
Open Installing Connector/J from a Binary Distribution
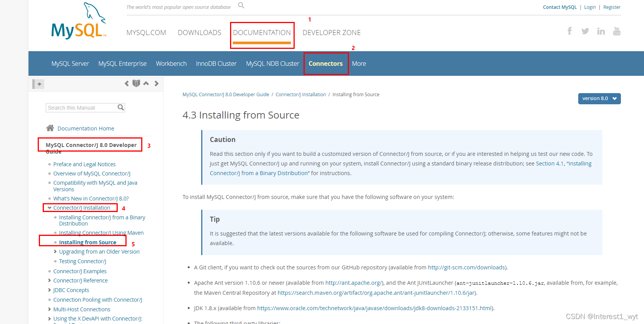coord(102,220)
